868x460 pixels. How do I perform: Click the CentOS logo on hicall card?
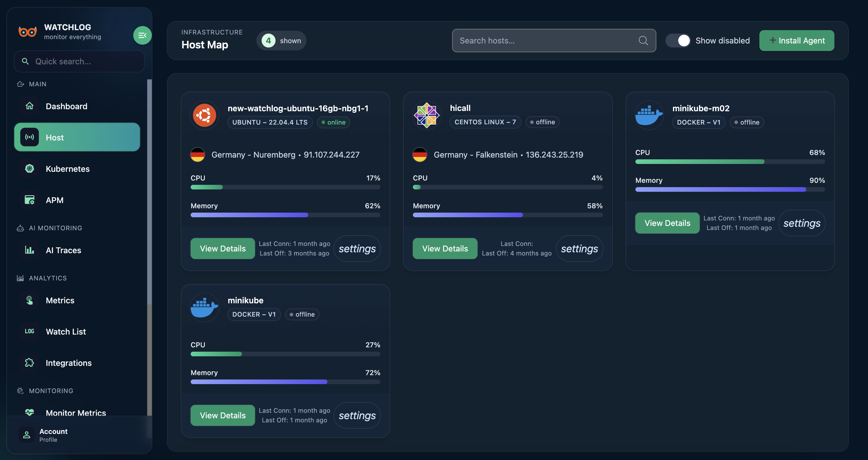[x=426, y=115]
